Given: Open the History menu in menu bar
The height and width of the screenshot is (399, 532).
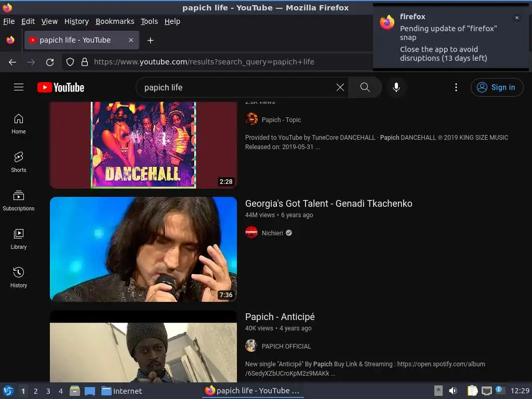Looking at the screenshot, I should (77, 21).
